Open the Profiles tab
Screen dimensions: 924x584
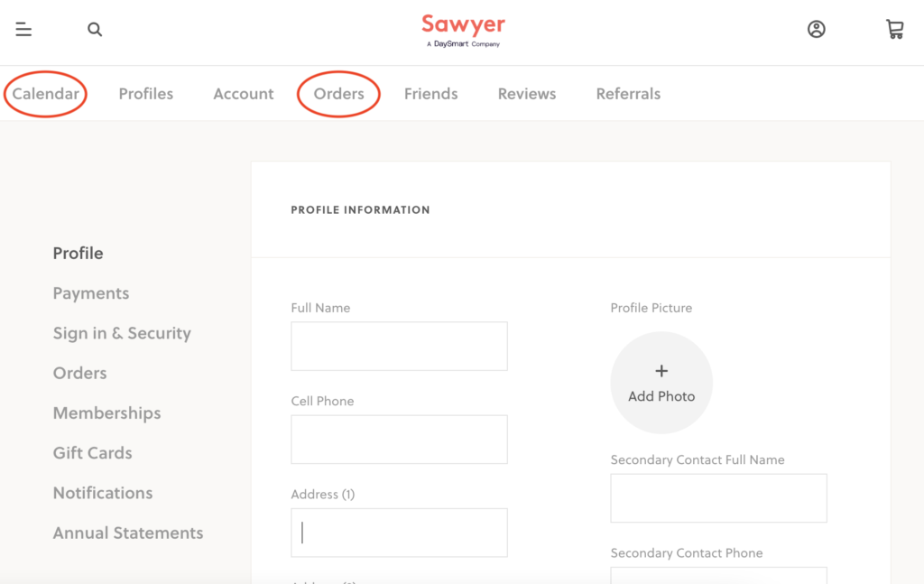click(x=146, y=94)
